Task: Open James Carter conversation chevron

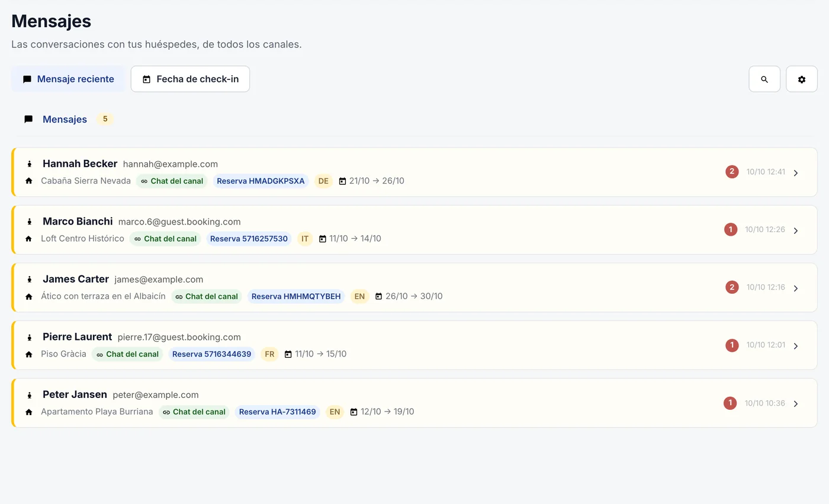Action: 796,288
